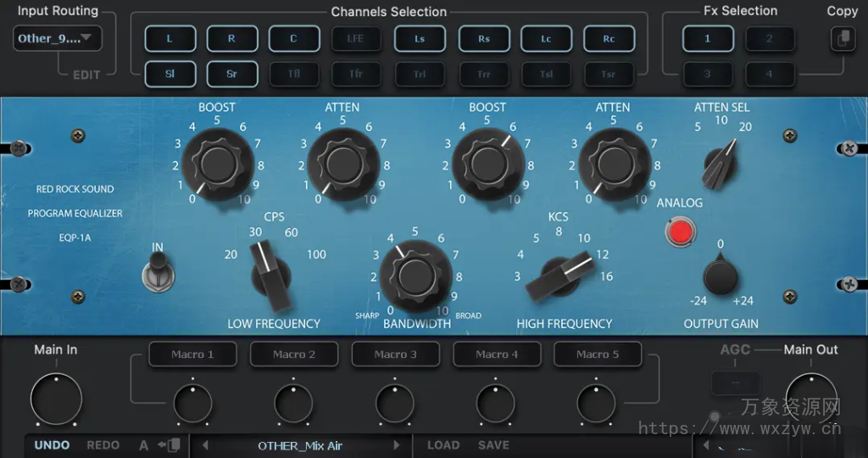This screenshot has width=868, height=458.
Task: Click the low frequency ATTEN knob
Action: 343,165
